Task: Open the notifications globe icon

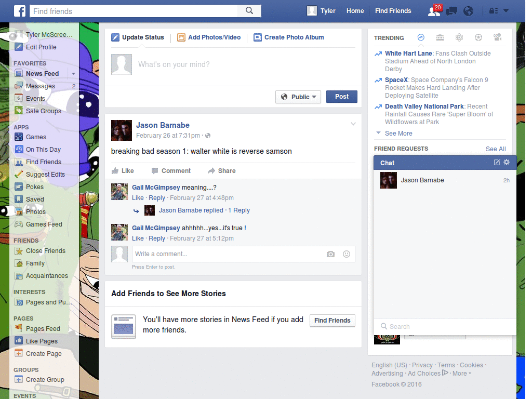Action: [469, 11]
